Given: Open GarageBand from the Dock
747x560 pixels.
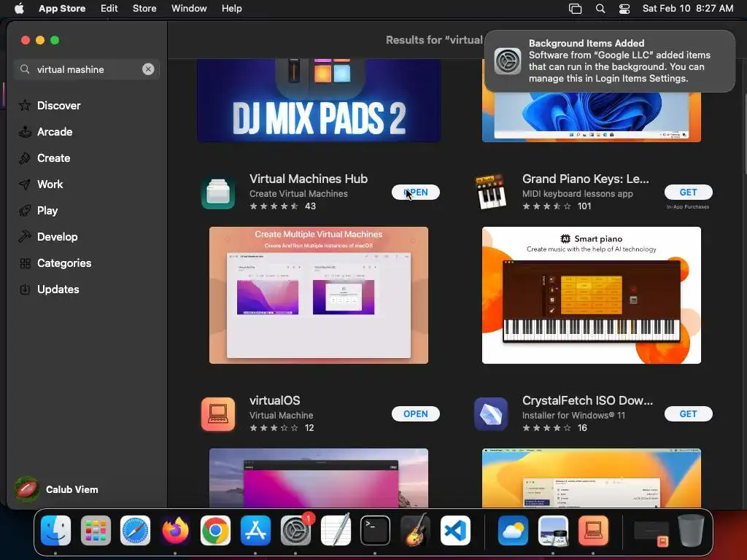Looking at the screenshot, I should coord(415,531).
